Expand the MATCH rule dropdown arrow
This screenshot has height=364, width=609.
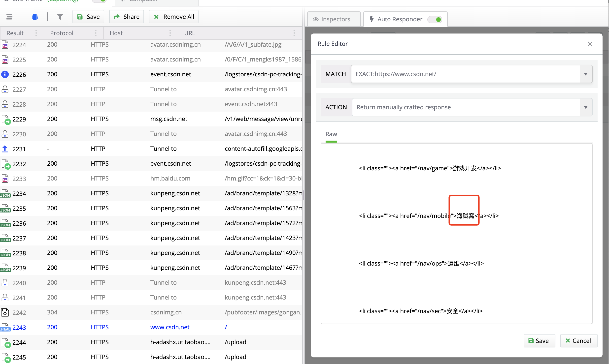click(586, 74)
